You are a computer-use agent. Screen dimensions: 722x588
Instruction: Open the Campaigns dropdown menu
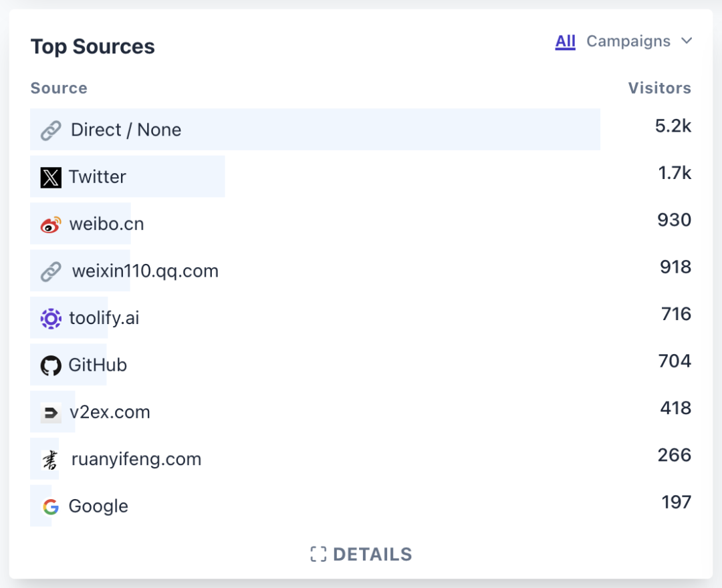tap(628, 41)
